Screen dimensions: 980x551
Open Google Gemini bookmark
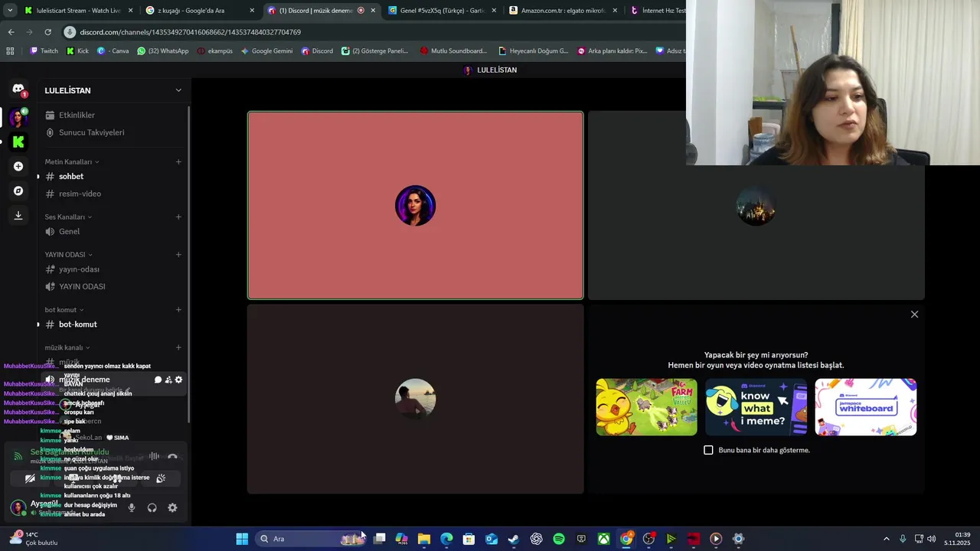point(266,51)
